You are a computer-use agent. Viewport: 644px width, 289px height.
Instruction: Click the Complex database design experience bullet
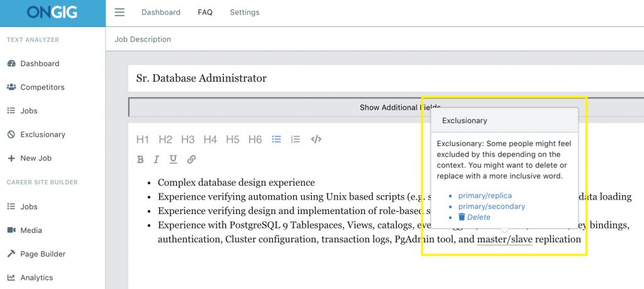point(236,183)
